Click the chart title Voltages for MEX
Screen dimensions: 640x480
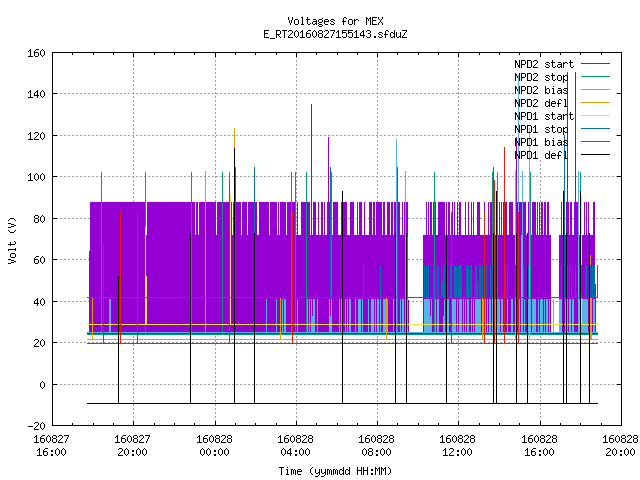pos(335,21)
